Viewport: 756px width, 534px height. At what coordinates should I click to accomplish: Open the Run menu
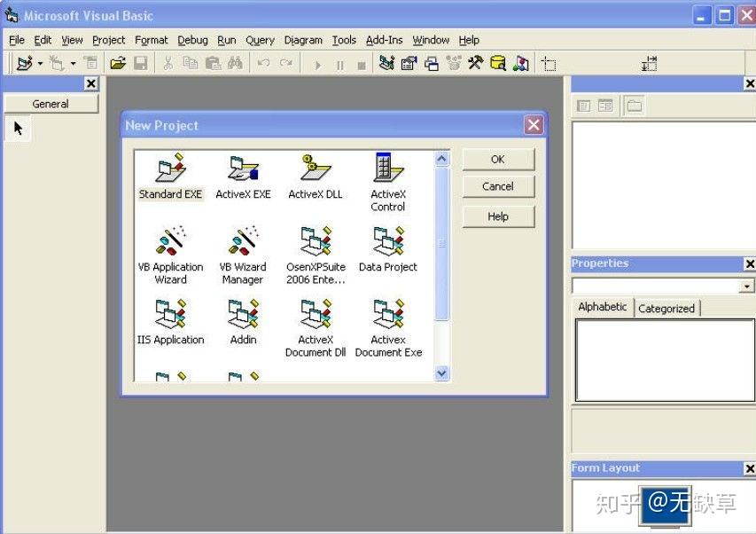[x=227, y=40]
